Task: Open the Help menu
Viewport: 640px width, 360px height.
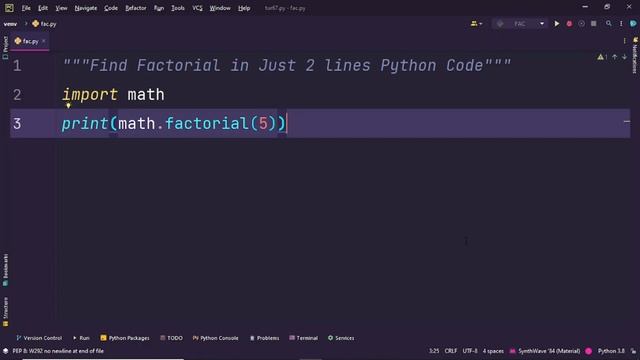Action: click(x=244, y=8)
